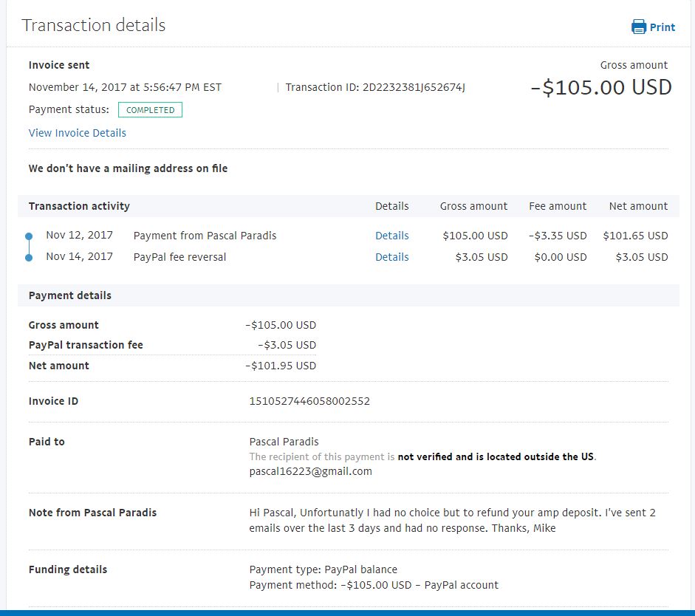
Task: Click the date November 14, 2017 at 5:56:47 PM EST
Action: click(x=125, y=87)
